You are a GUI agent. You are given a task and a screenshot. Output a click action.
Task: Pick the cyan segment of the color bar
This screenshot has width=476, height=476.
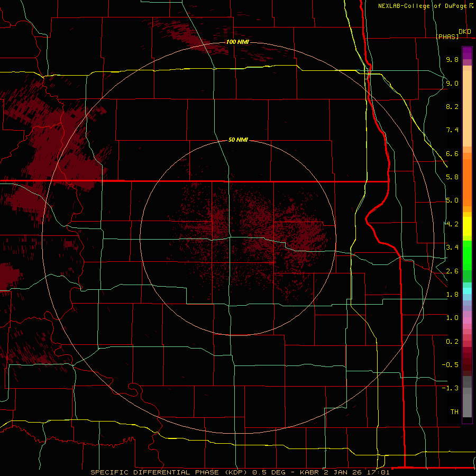click(x=467, y=291)
